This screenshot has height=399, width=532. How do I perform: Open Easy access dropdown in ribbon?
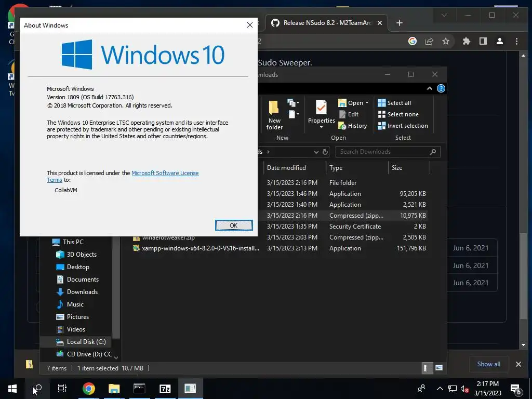(293, 114)
